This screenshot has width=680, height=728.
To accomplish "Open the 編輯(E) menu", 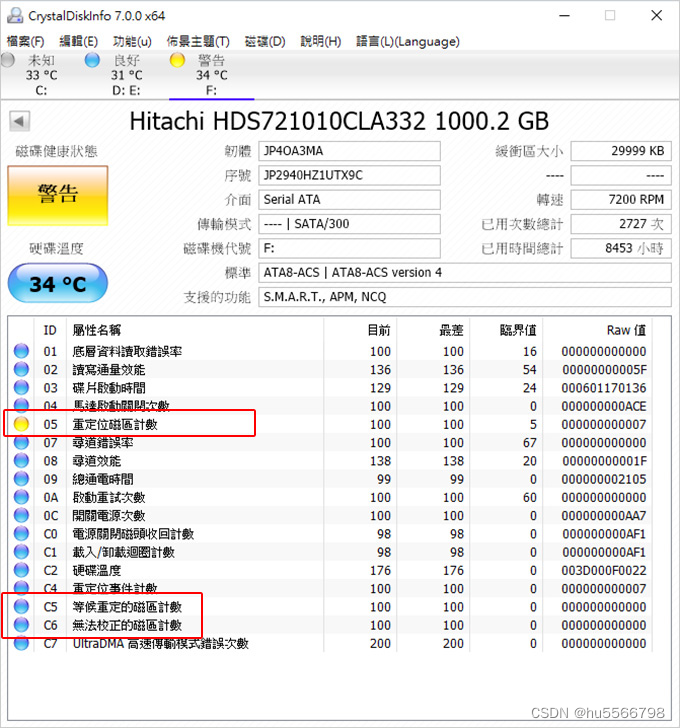I will point(78,41).
